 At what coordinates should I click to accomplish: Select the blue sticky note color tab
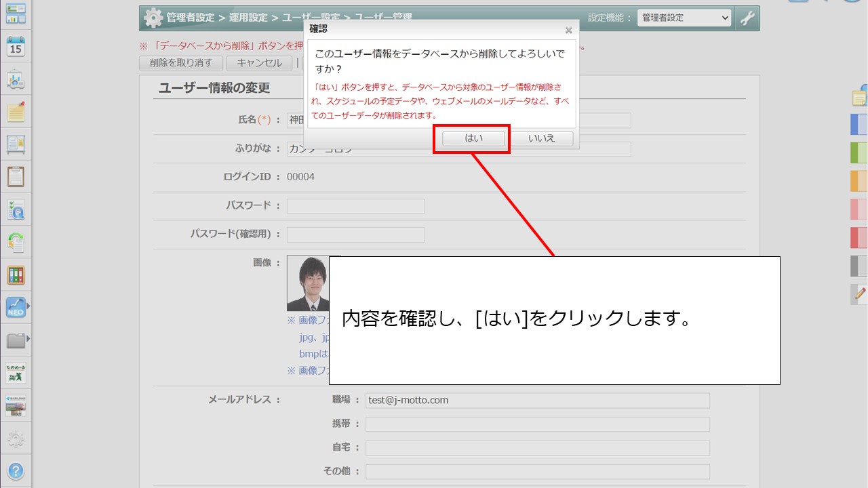(x=859, y=125)
